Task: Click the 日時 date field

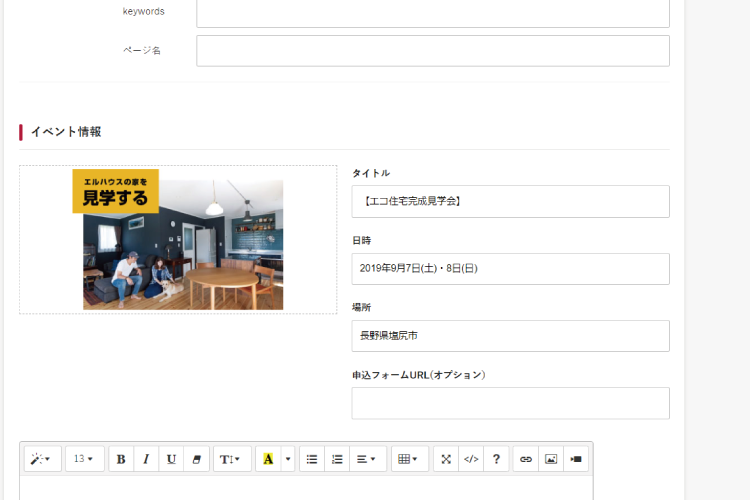Action: pyautogui.click(x=510, y=269)
